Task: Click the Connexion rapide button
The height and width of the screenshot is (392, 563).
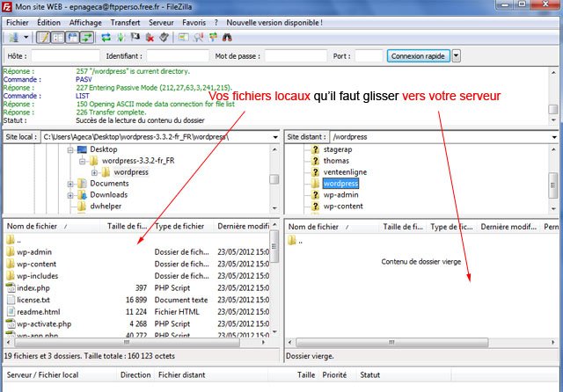Action: pyautogui.click(x=419, y=56)
